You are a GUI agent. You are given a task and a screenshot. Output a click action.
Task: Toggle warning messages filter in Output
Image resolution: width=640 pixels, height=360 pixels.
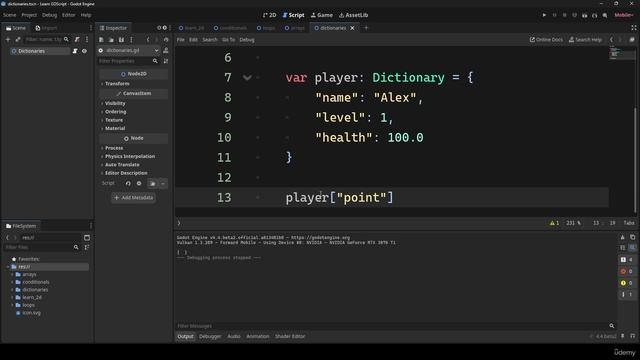coord(627,283)
